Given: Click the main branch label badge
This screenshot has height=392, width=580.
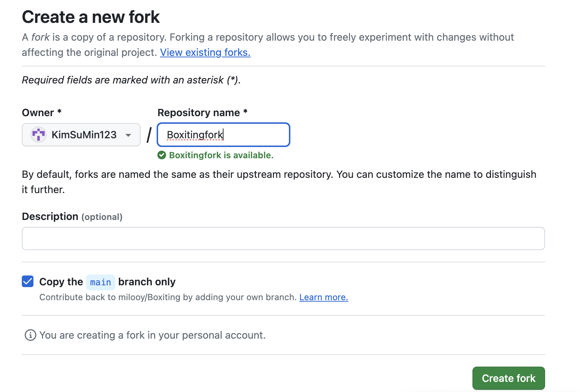Looking at the screenshot, I should pos(101,282).
